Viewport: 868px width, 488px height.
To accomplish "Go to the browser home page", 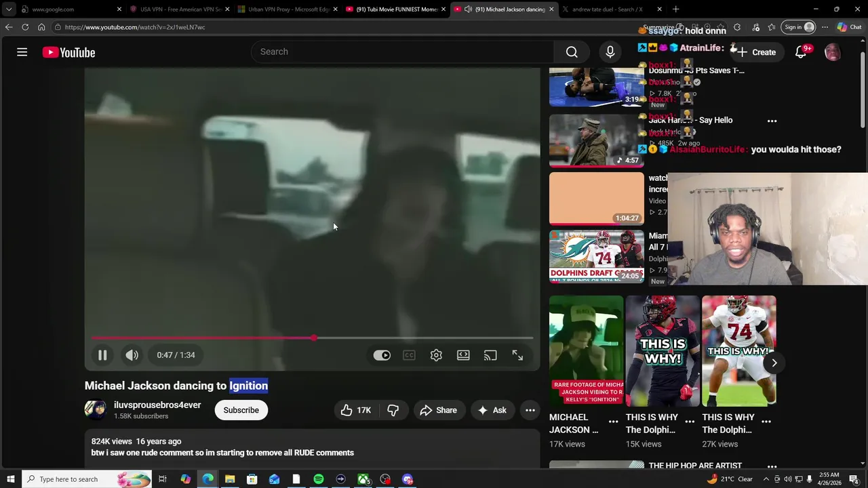I will [x=41, y=27].
